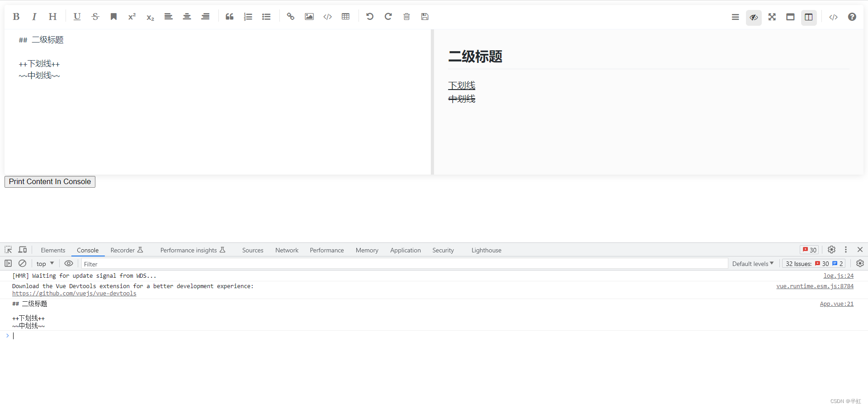Click the 30 errors badge in DevTools
The image size is (868, 408).
point(809,250)
